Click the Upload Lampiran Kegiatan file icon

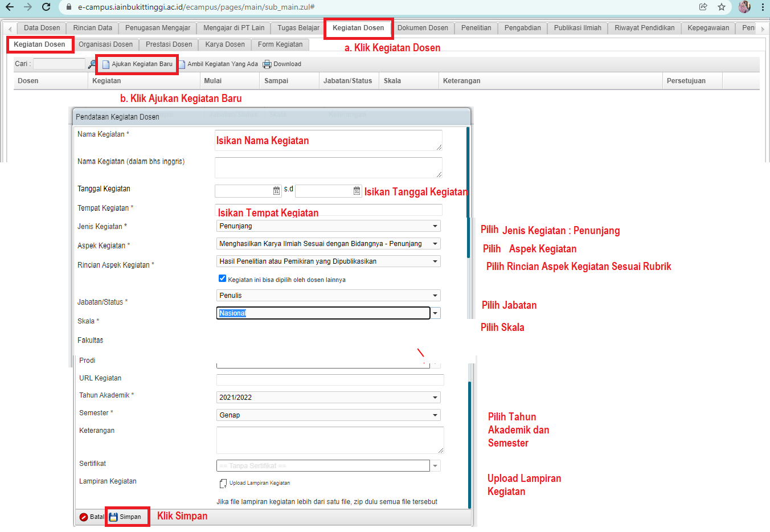223,484
